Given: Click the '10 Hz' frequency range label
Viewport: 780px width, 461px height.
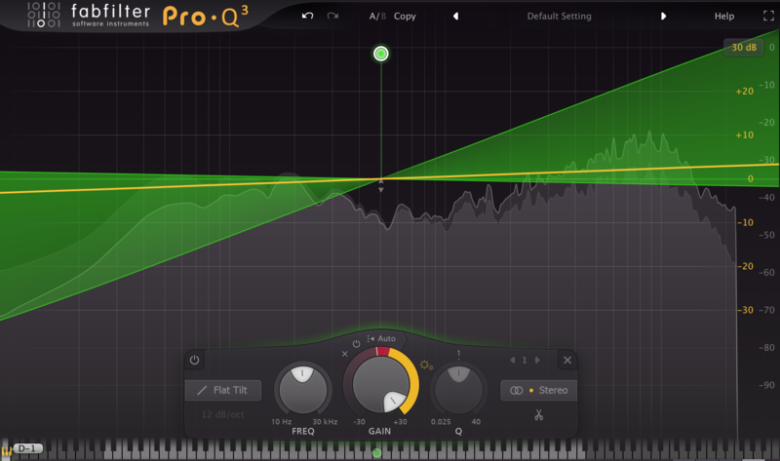Looking at the screenshot, I should tap(281, 422).
